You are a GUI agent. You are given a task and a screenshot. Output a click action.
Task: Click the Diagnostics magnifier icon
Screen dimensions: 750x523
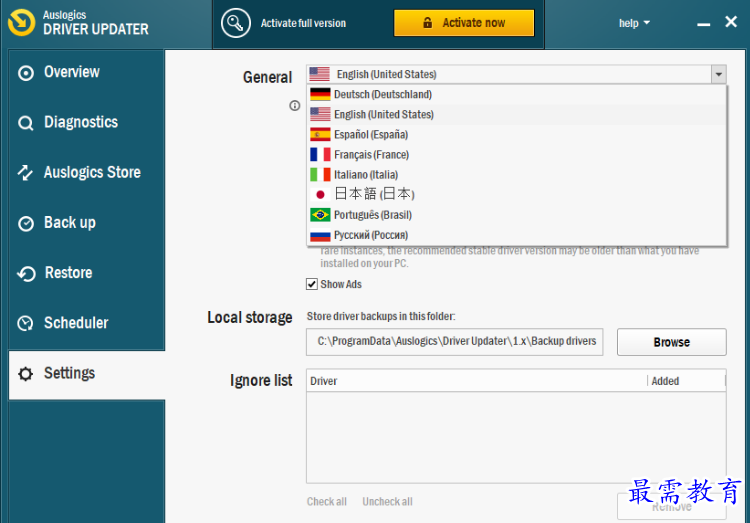tap(26, 123)
